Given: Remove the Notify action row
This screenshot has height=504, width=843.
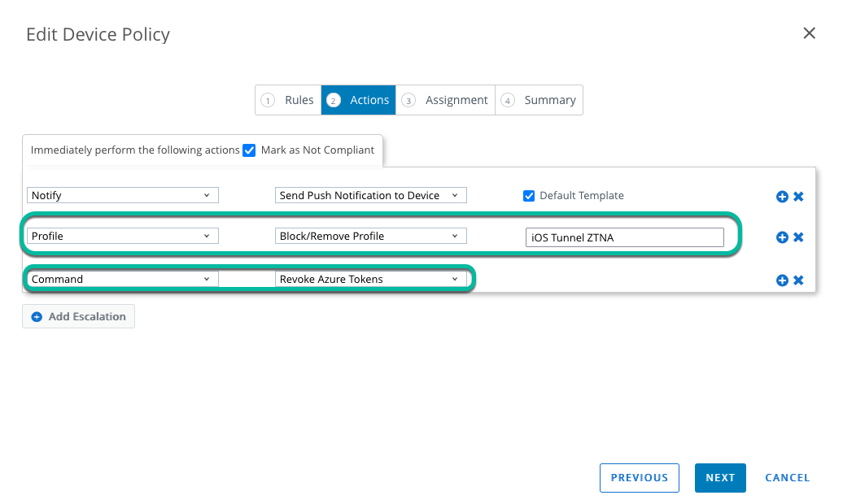Looking at the screenshot, I should tap(798, 197).
